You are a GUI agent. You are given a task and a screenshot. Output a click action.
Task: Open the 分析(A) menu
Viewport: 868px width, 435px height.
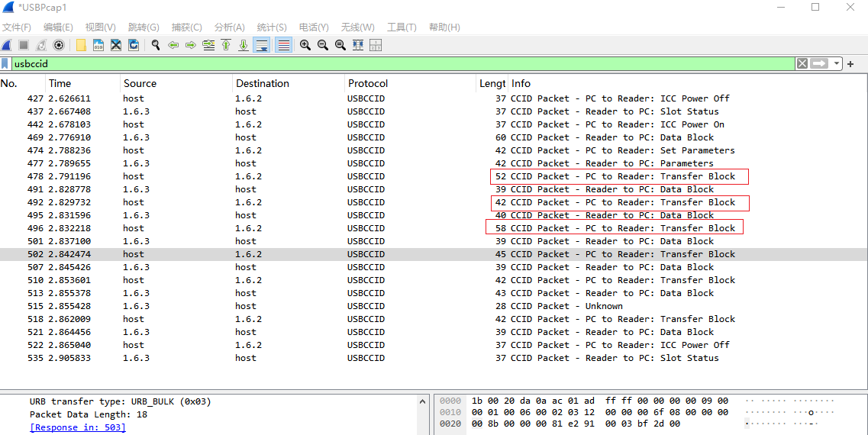[229, 27]
